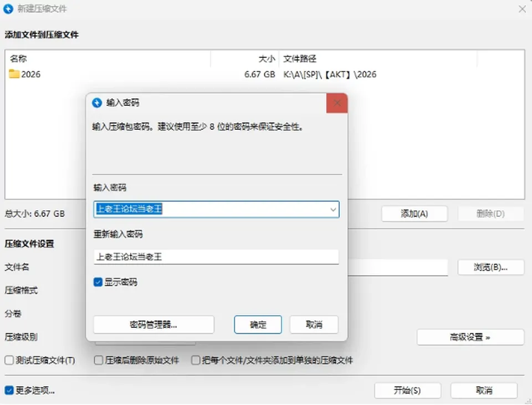532x405 pixels.
Task: Open the 密码管理器 button
Action: point(154,325)
